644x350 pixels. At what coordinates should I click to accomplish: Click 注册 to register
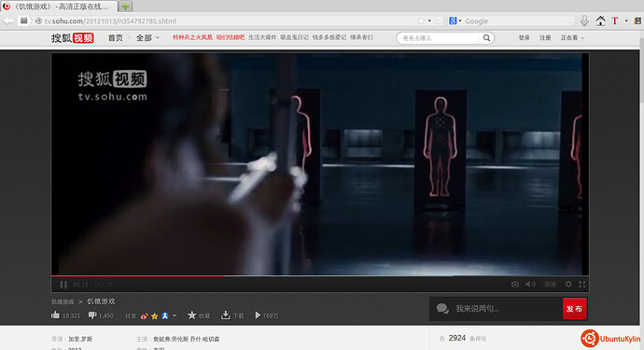[x=545, y=37]
